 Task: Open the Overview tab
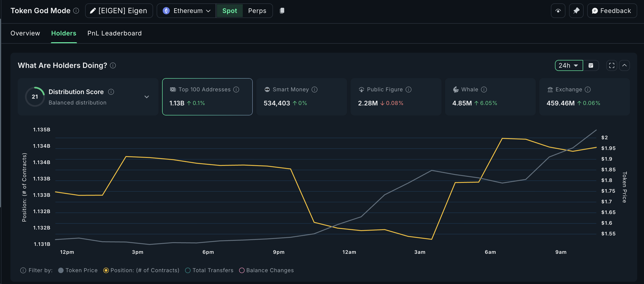(25, 33)
